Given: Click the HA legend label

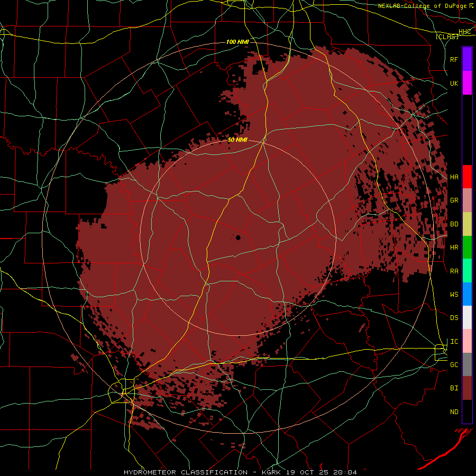Looking at the screenshot, I should 454,177.
